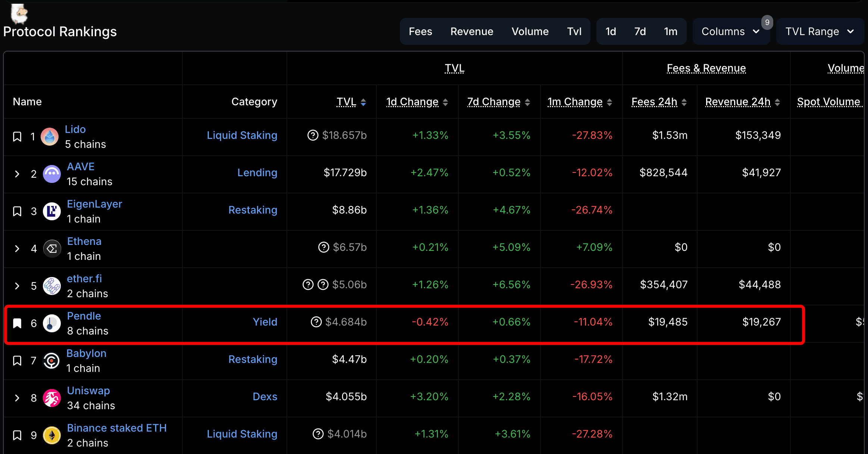Select the $828,544 fees value

pos(663,172)
